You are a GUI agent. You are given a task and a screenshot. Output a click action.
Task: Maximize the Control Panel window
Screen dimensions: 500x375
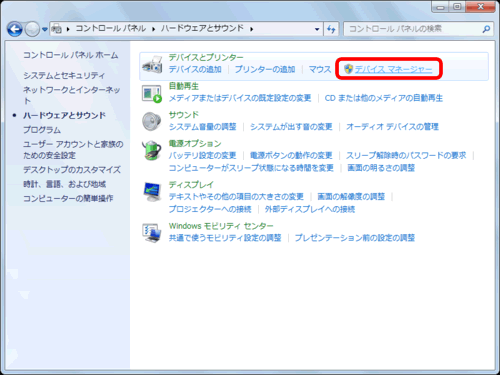457,7
